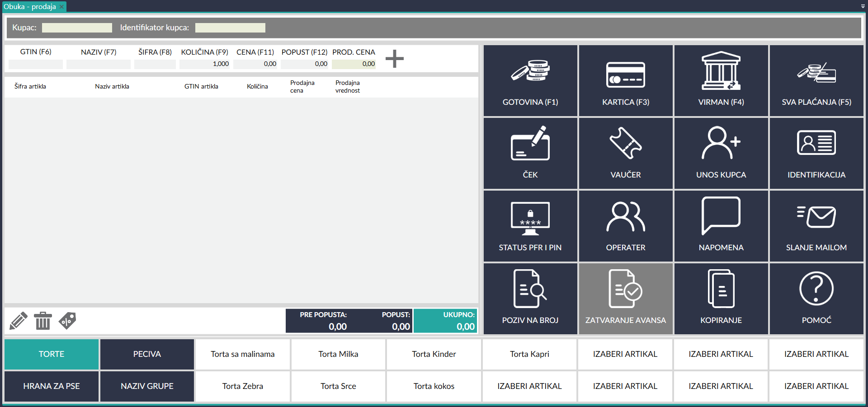Open the tab list arrow at top right
The image size is (868, 407).
click(863, 6)
